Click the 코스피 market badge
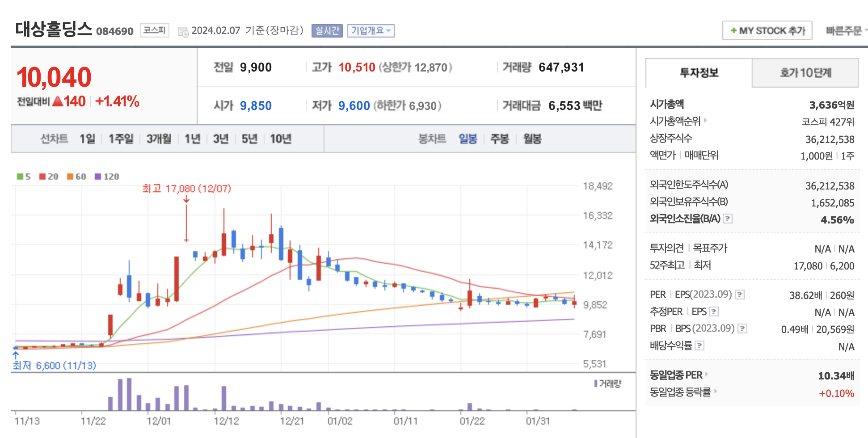This screenshot has width=868, height=438. 155,30
